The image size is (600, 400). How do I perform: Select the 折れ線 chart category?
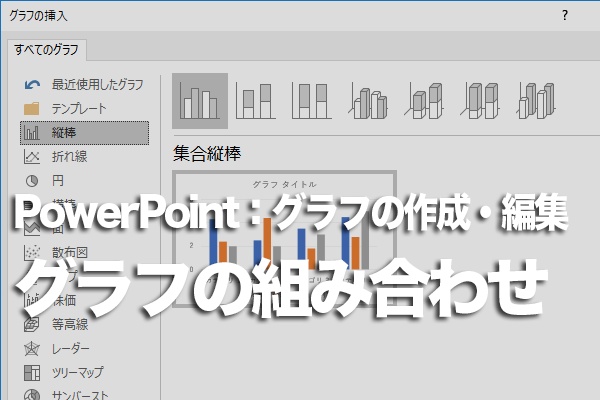click(x=84, y=157)
